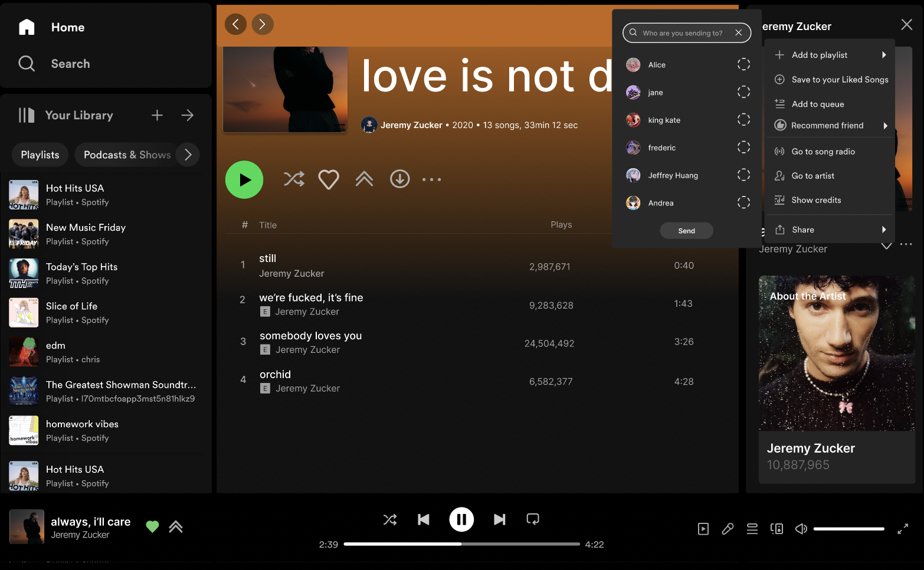Mute the volume with speaker icon

(x=801, y=529)
